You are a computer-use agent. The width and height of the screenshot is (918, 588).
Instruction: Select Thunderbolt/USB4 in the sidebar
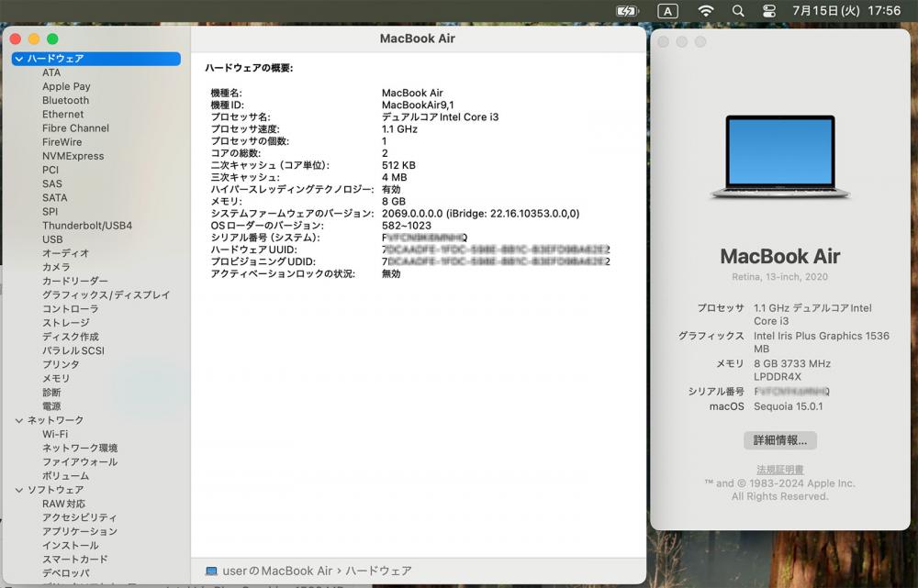[87, 226]
